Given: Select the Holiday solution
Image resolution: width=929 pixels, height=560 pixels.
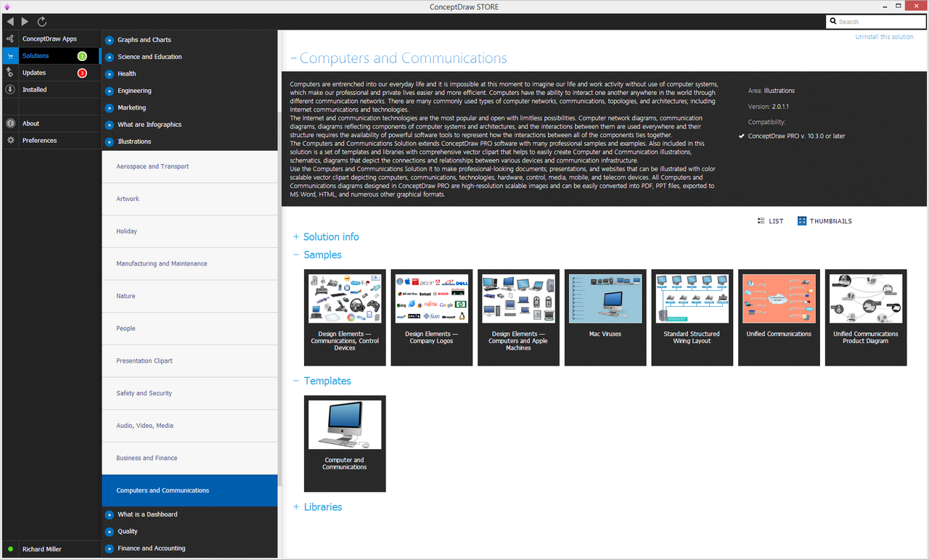Looking at the screenshot, I should (189, 231).
